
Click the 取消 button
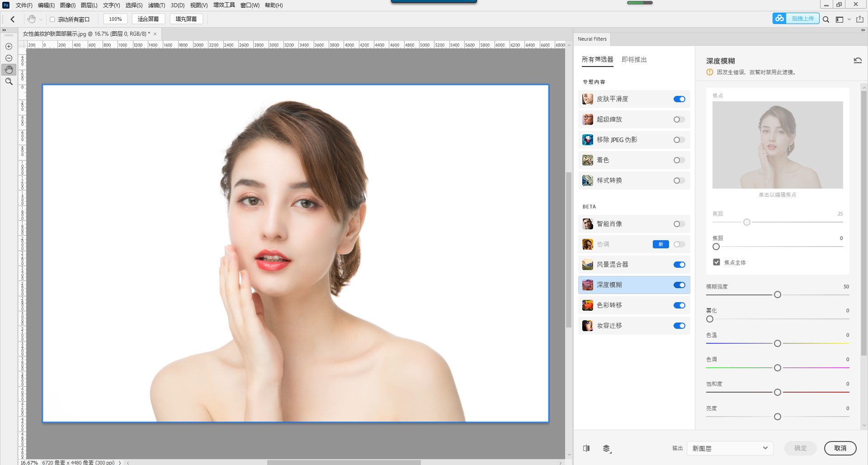(x=840, y=448)
